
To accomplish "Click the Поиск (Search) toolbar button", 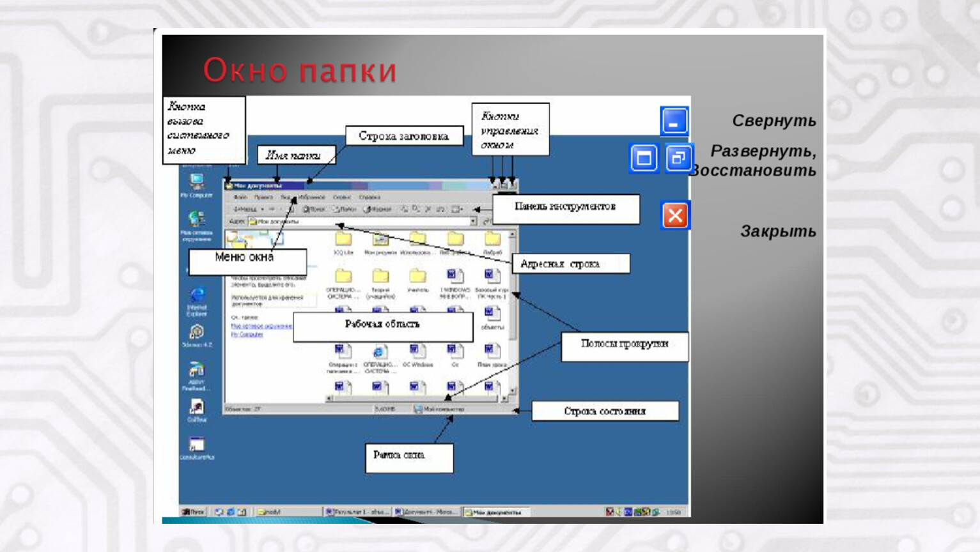I will 314,209.
